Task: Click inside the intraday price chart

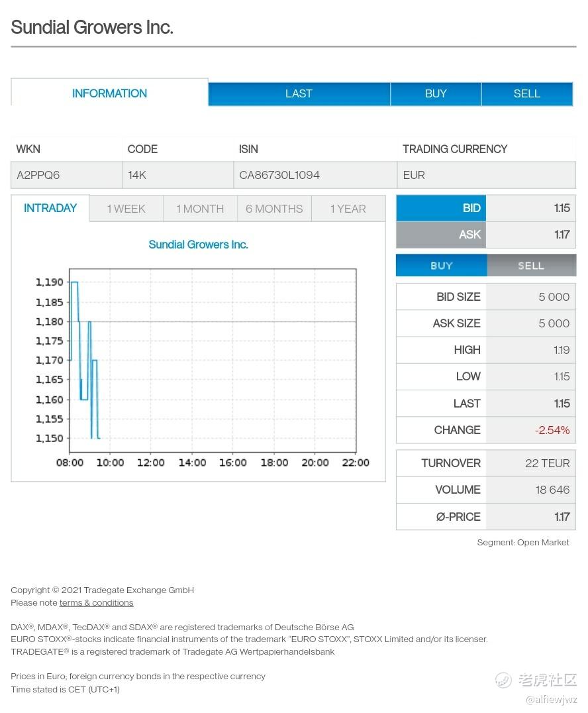Action: 213,360
